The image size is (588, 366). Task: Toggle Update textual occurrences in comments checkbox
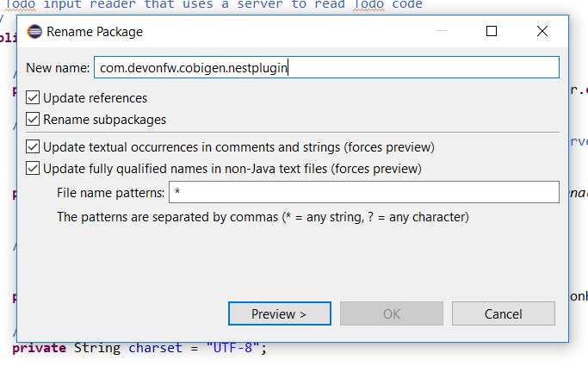point(34,147)
